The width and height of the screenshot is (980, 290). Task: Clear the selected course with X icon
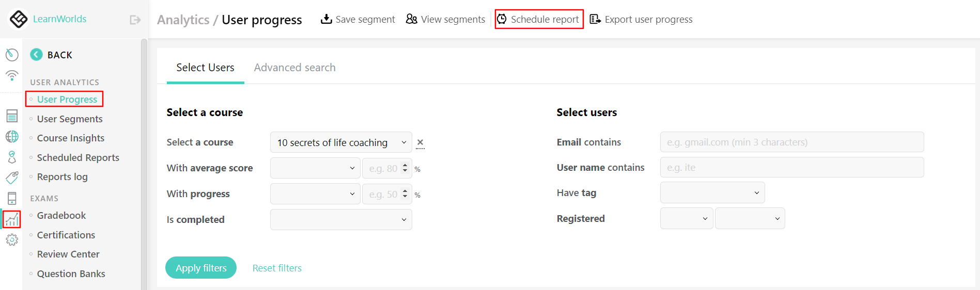coord(420,142)
